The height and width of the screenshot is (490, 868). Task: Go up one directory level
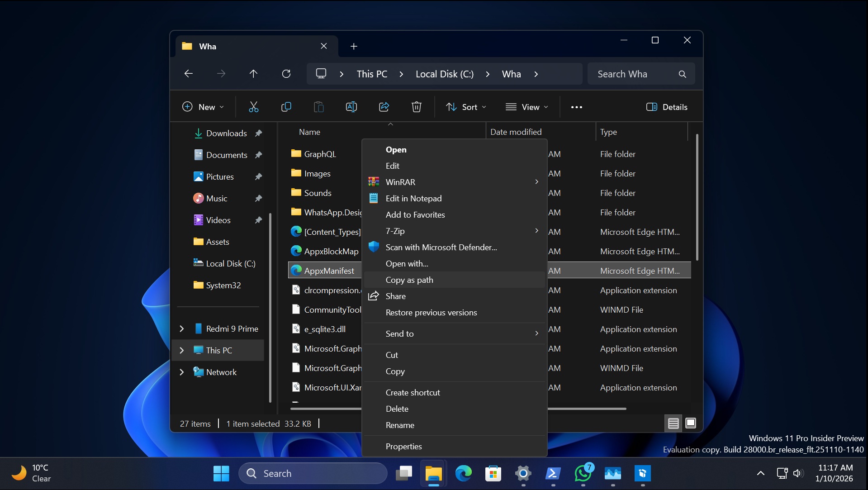tap(253, 74)
